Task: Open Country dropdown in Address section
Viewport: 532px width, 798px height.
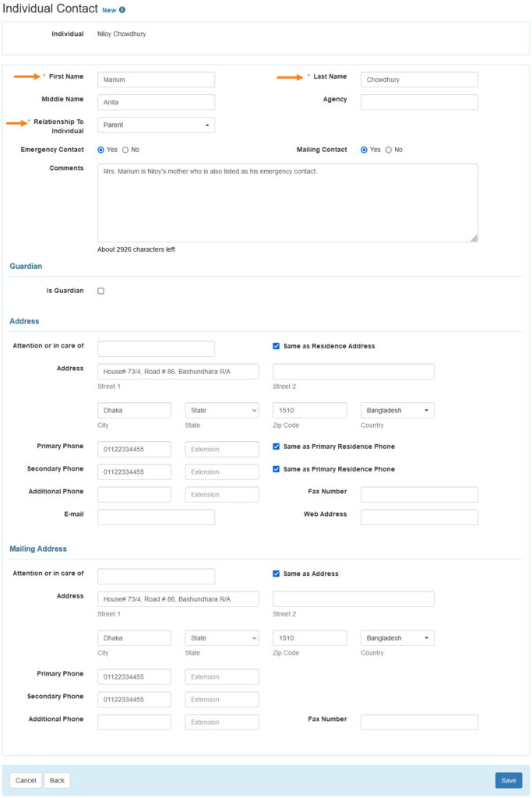Action: [x=397, y=410]
